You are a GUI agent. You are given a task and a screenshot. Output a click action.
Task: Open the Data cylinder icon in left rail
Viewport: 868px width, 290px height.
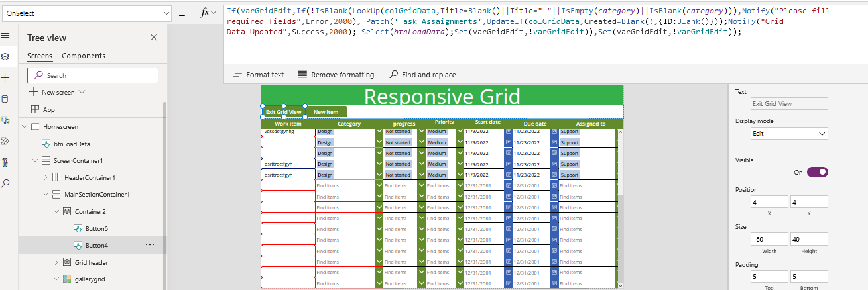pyautogui.click(x=5, y=99)
